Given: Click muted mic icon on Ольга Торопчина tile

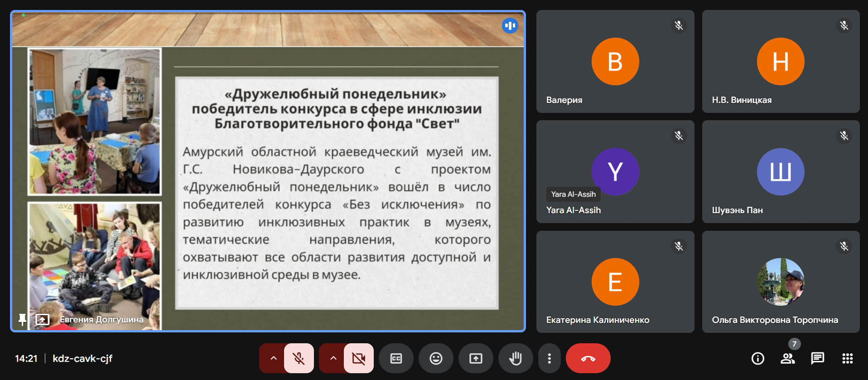Looking at the screenshot, I should tap(844, 246).
